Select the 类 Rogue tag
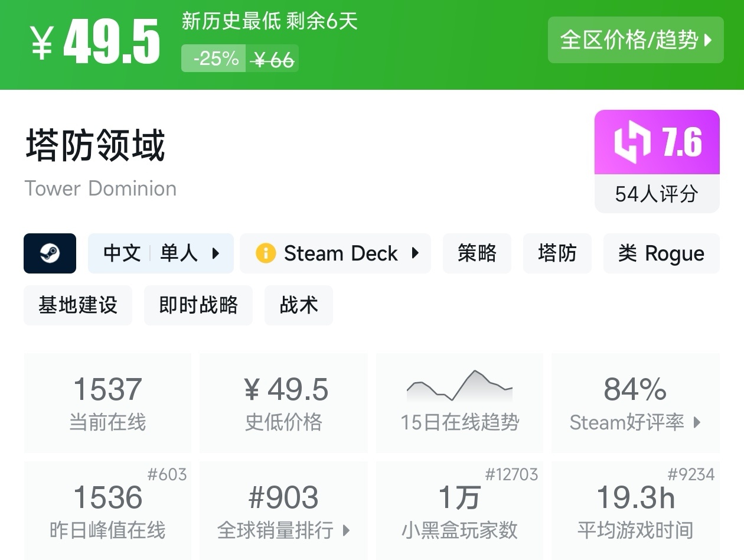The image size is (744, 560). (x=661, y=253)
